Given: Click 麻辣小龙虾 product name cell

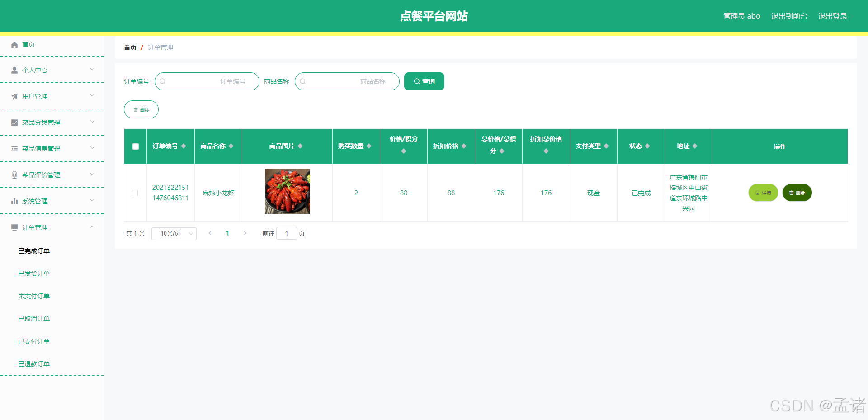Looking at the screenshot, I should pos(218,193).
